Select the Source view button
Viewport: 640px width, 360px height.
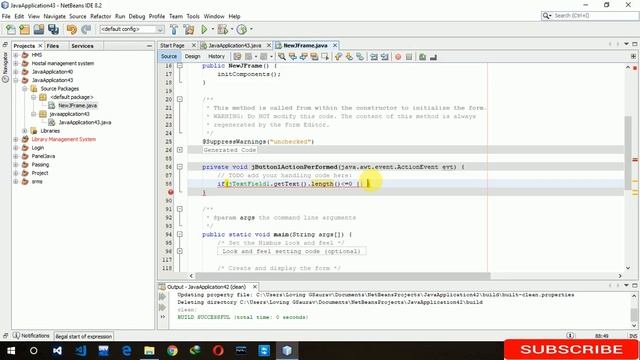pos(169,56)
